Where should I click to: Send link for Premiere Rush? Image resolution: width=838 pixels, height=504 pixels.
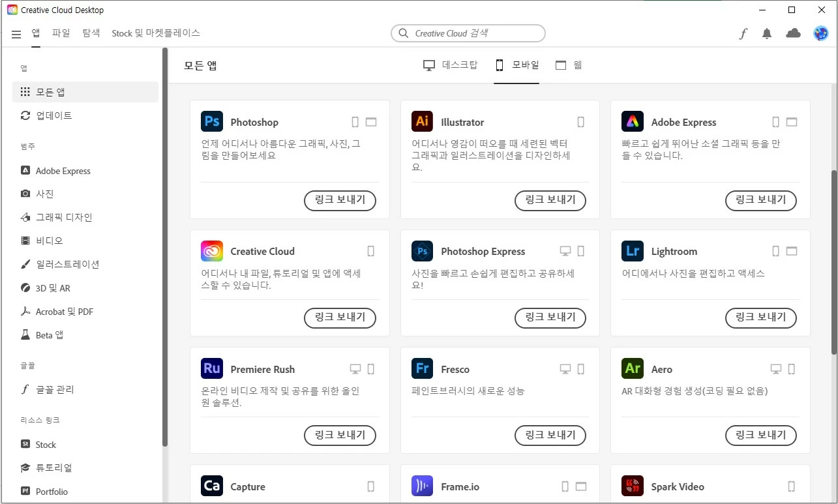point(340,435)
